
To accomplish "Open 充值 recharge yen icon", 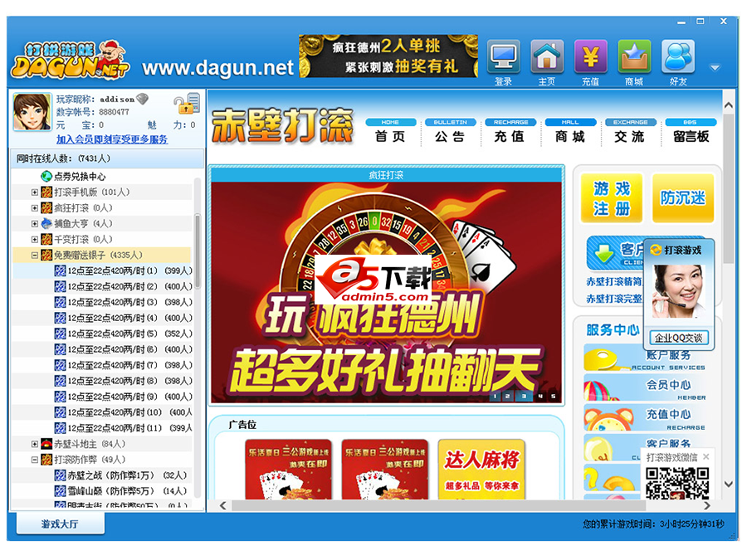I will point(590,56).
